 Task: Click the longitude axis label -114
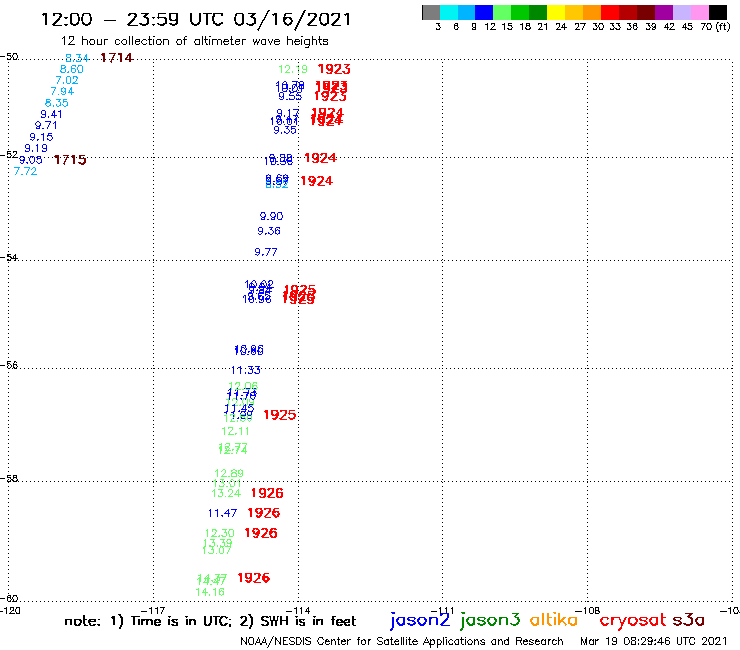coord(298,610)
